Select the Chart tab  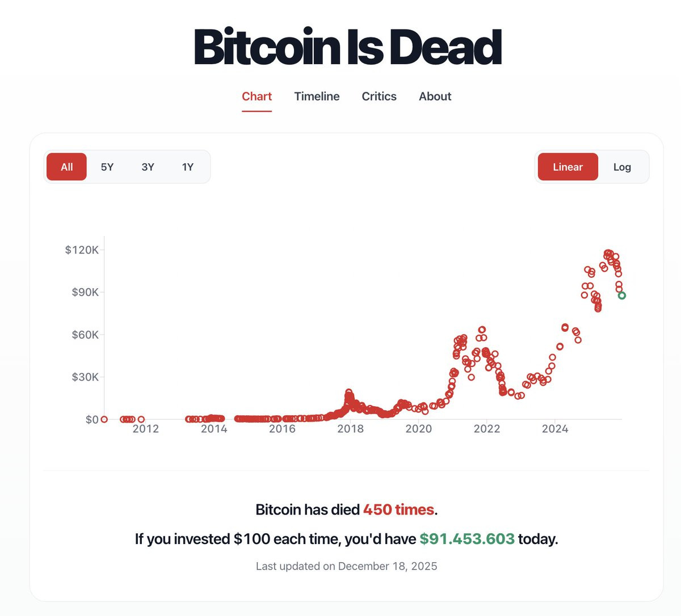point(257,96)
